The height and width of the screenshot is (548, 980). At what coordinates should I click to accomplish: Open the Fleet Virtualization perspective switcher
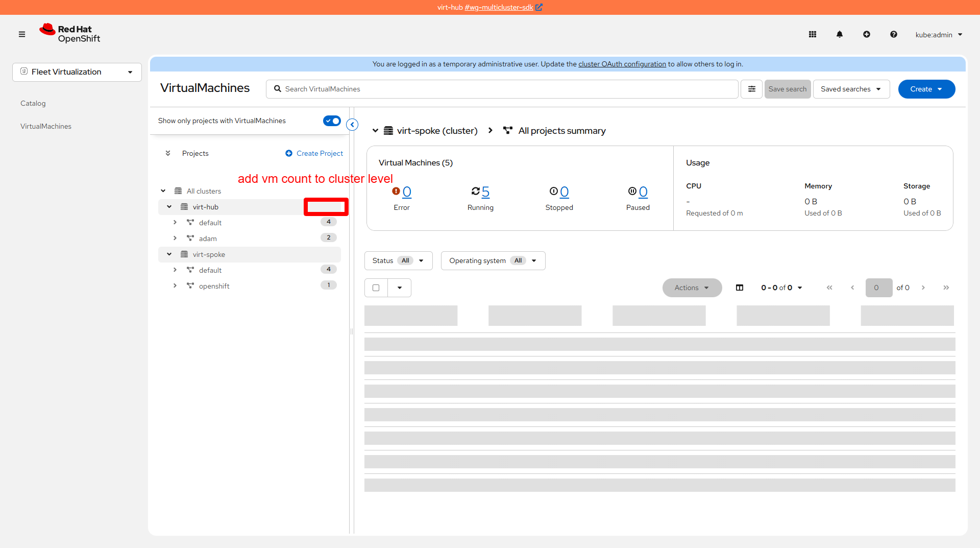point(77,72)
